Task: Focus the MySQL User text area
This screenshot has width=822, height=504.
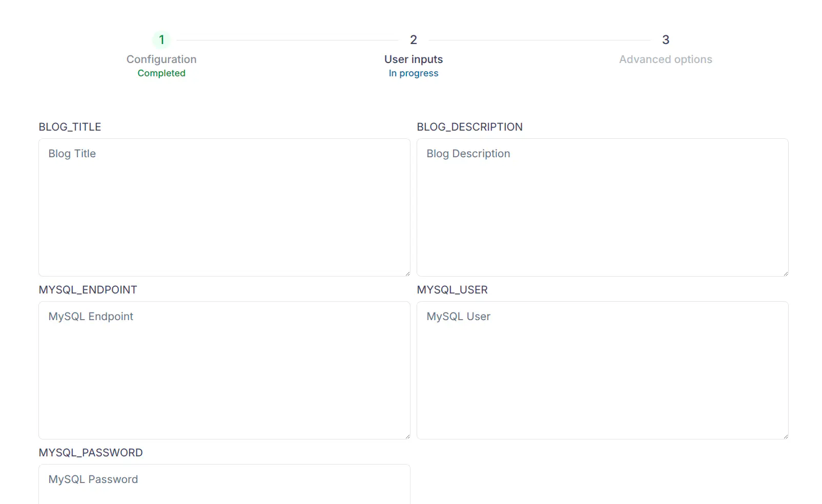Action: click(603, 370)
